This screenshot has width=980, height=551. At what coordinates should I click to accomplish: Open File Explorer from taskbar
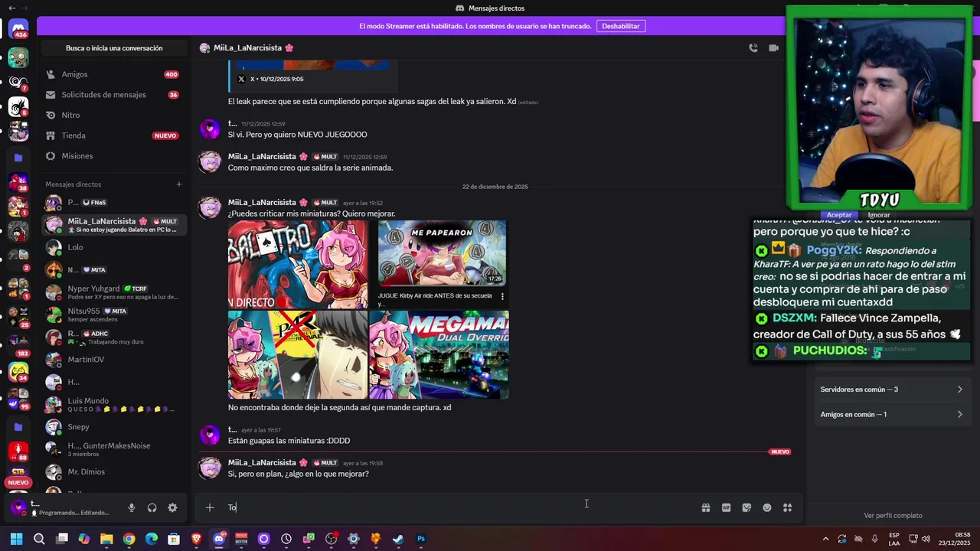coord(106,539)
